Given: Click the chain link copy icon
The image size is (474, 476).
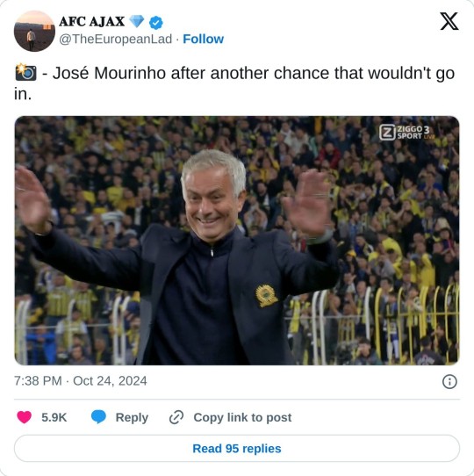Looking at the screenshot, I should pos(176,417).
